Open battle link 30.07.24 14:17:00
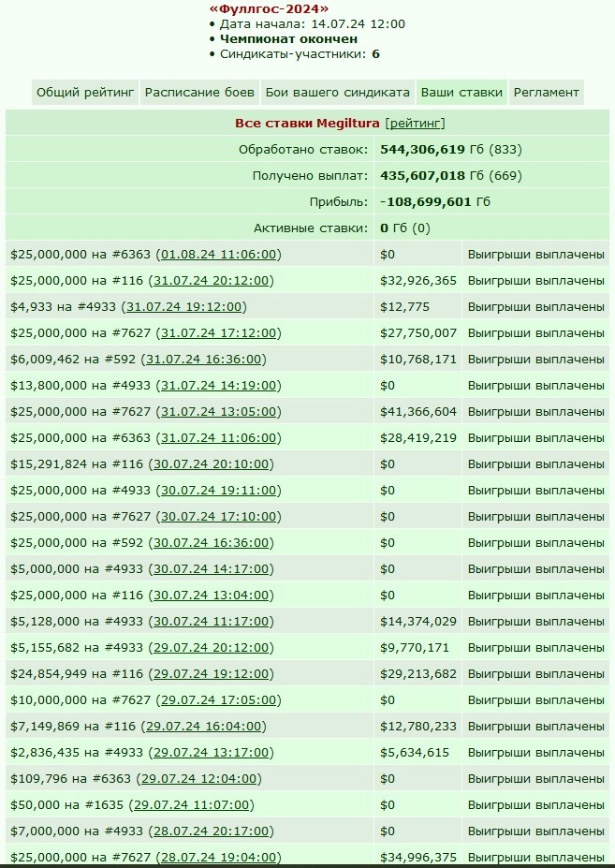Viewport: 615px width, 868px height. click(211, 569)
